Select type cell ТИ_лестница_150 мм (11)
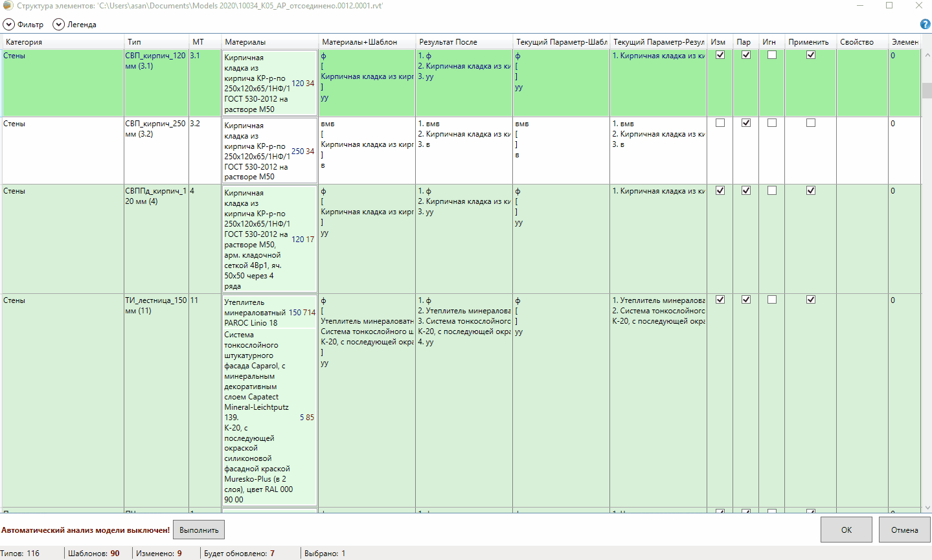 [157, 401]
